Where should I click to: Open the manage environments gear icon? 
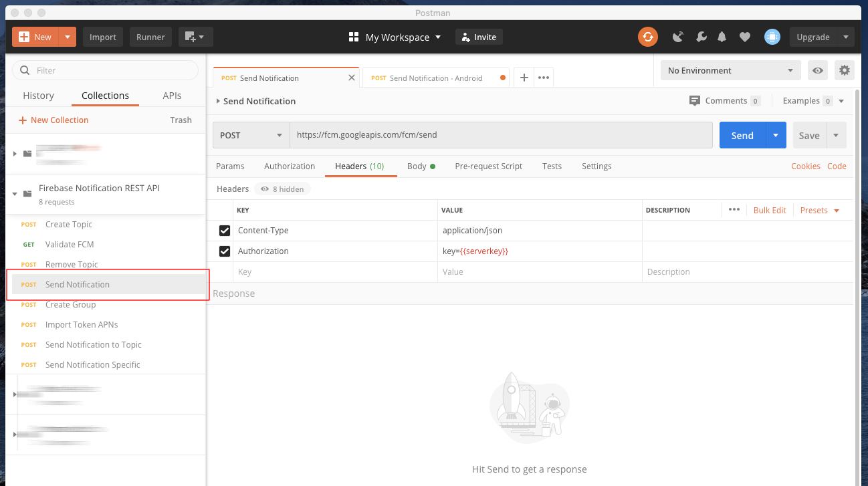845,70
